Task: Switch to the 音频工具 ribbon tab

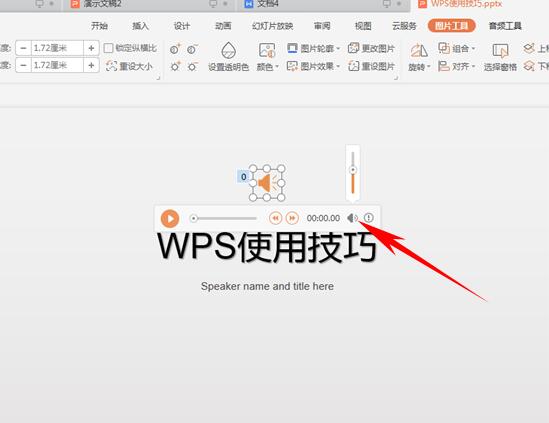Action: pos(505,26)
